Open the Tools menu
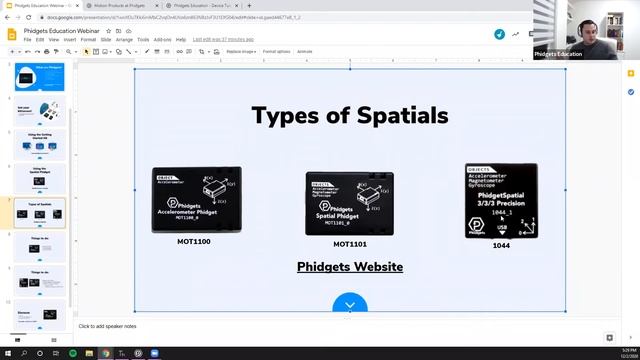The image size is (640, 360). [x=143, y=40]
